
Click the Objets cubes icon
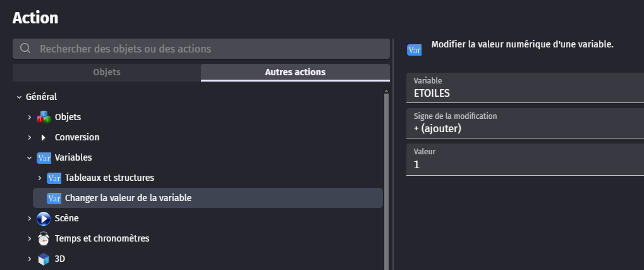coord(44,117)
